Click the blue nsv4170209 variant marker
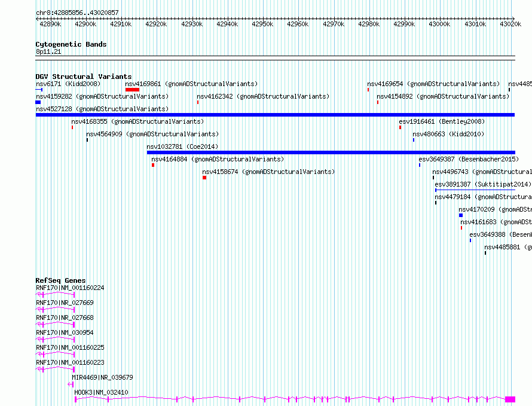The height and width of the screenshot is (406, 532). coord(461,215)
